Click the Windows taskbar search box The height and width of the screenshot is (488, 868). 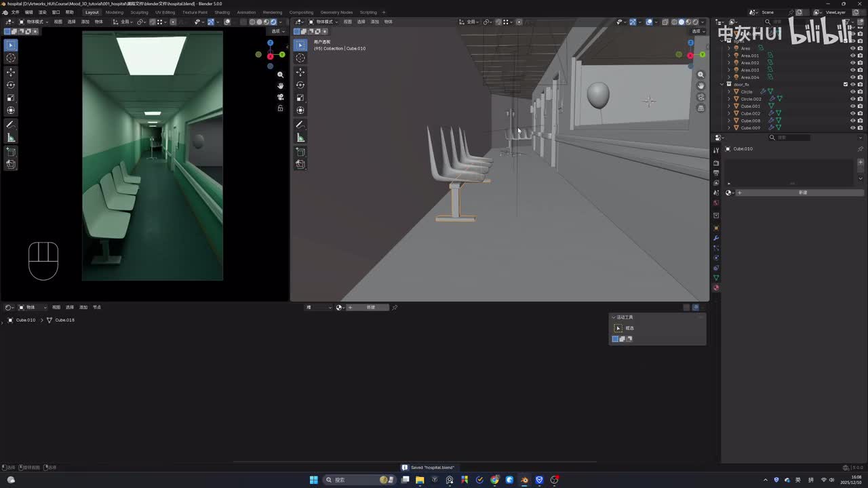point(359,480)
